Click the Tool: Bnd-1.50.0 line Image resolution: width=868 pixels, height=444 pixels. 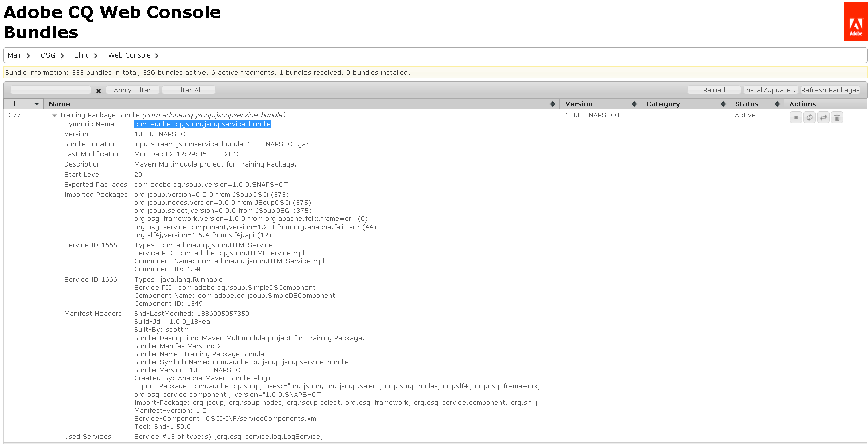coord(163,427)
